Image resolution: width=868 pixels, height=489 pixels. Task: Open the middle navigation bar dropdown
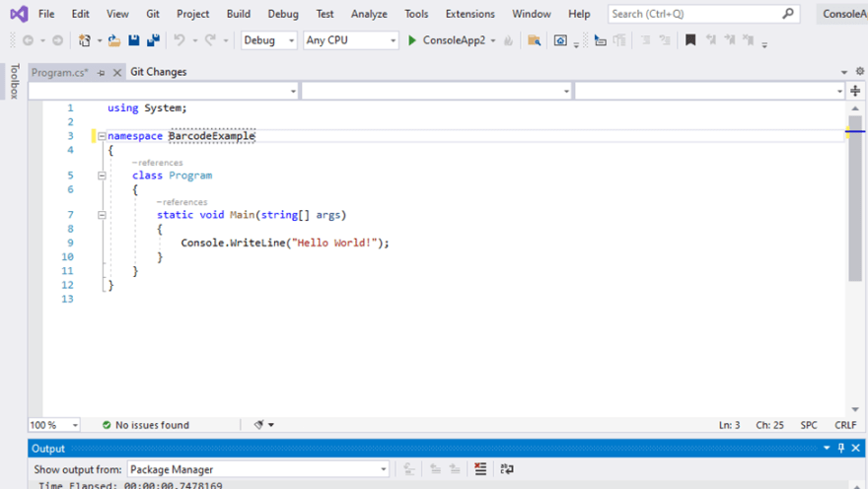coord(437,91)
